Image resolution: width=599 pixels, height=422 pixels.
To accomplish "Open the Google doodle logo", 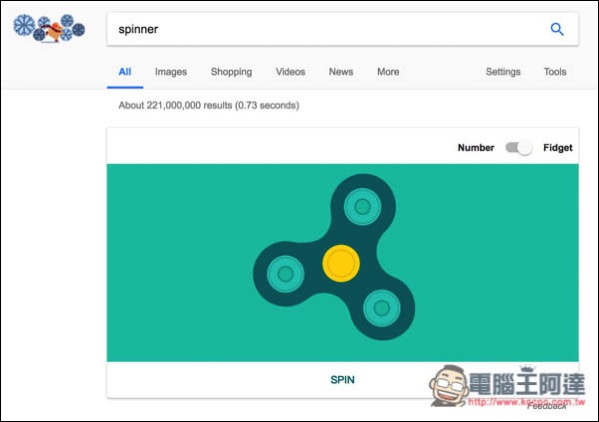I will pyautogui.click(x=49, y=28).
